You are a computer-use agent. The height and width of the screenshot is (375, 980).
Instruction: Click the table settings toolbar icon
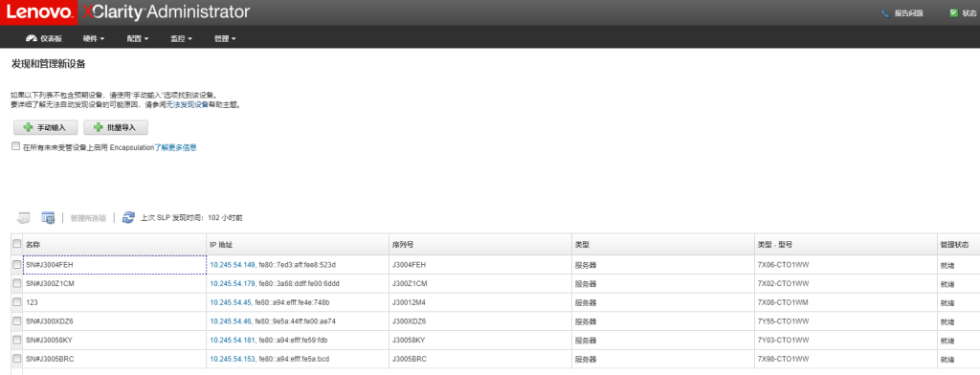[48, 217]
